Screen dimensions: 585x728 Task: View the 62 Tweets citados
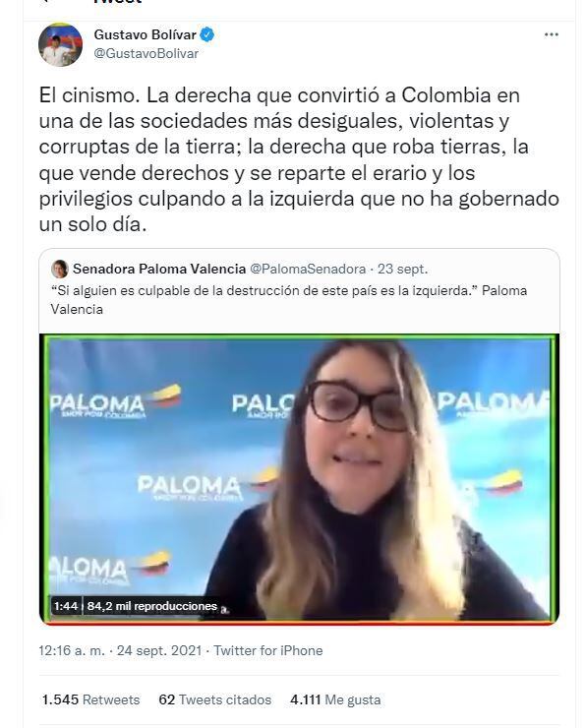pos(214,699)
